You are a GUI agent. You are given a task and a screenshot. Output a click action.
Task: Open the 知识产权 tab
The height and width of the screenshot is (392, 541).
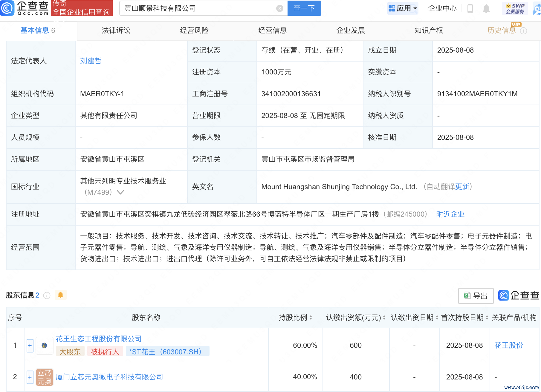(429, 30)
